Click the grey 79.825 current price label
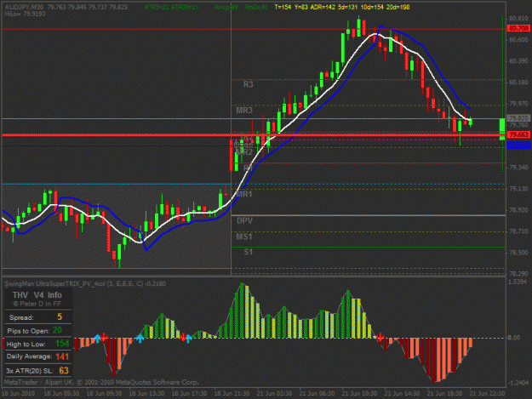Screen dimensions: 532x399 tap(518, 118)
